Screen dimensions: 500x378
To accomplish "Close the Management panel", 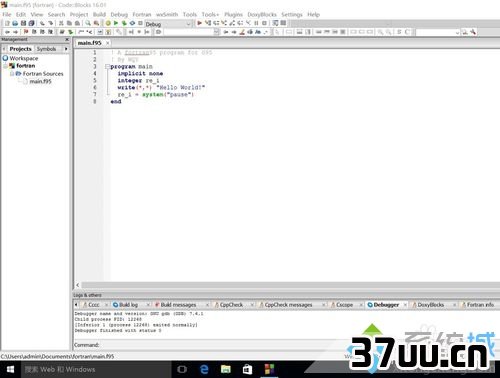I will [67, 39].
